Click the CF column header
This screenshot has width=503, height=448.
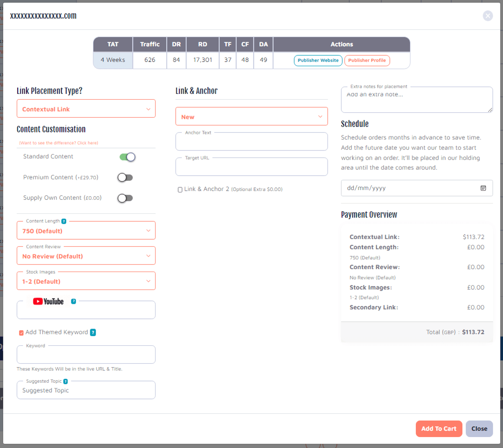coord(245,44)
